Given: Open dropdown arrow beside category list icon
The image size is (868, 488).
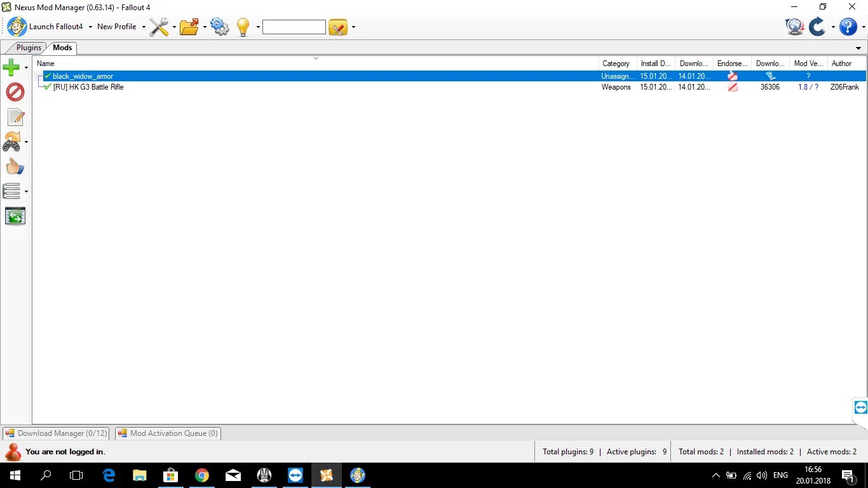Looking at the screenshot, I should (26, 191).
